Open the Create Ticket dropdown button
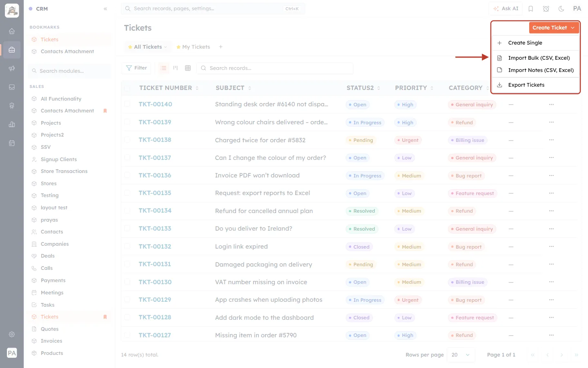The height and width of the screenshot is (368, 588). 554,27
